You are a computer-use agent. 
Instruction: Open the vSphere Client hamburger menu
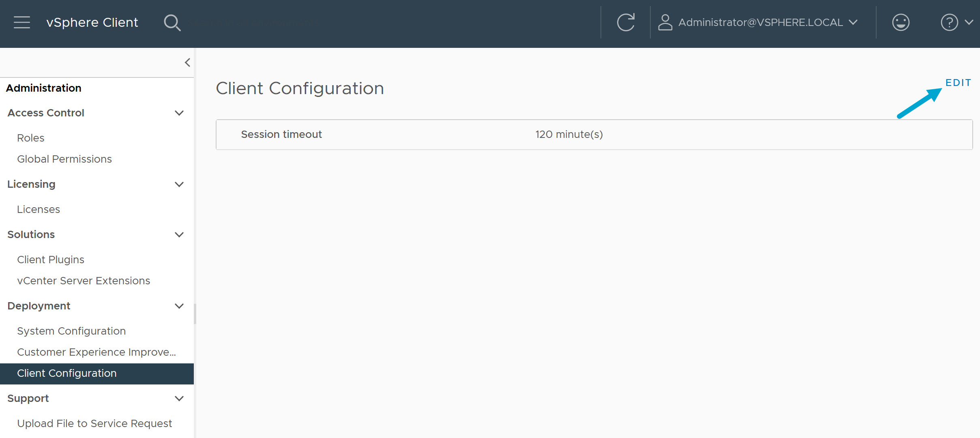pyautogui.click(x=21, y=22)
